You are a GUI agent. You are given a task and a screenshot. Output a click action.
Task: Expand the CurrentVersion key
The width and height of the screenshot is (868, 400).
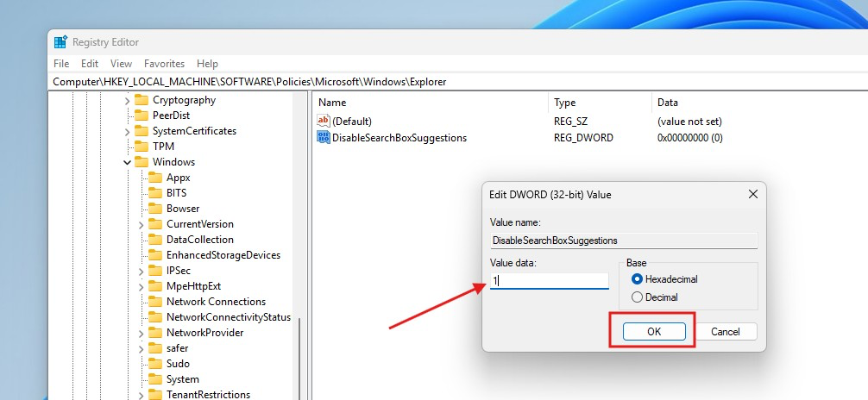[x=142, y=224]
